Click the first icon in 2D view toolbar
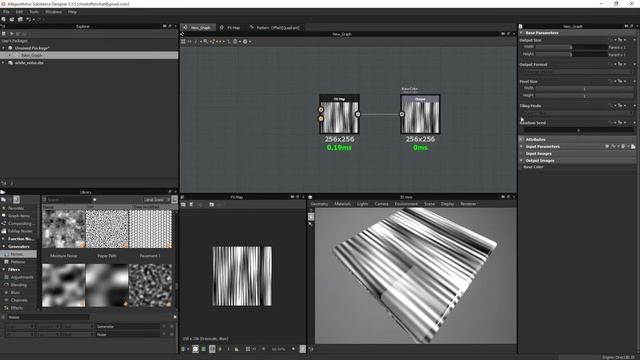Screen dimensions: 640x360 point(183,204)
